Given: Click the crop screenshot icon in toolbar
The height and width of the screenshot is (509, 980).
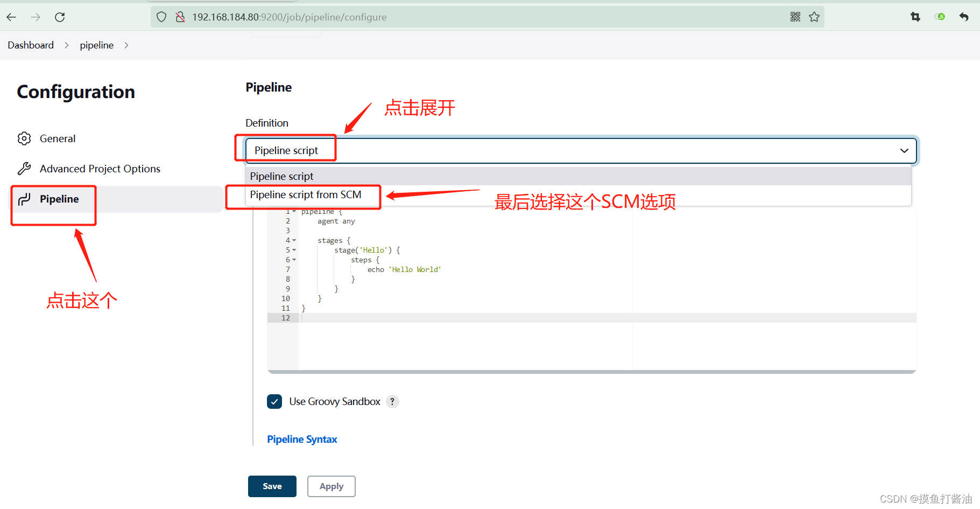Looking at the screenshot, I should [915, 17].
